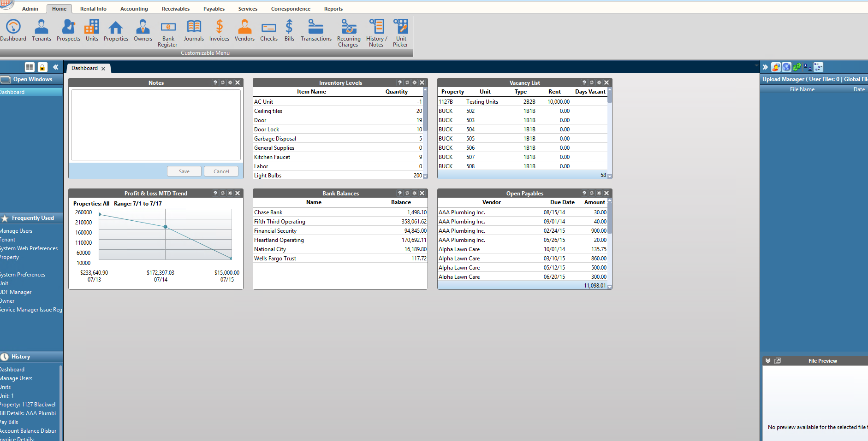868x441 pixels.
Task: Collapse the Upload Manager panel with double chevron
Action: (x=765, y=67)
